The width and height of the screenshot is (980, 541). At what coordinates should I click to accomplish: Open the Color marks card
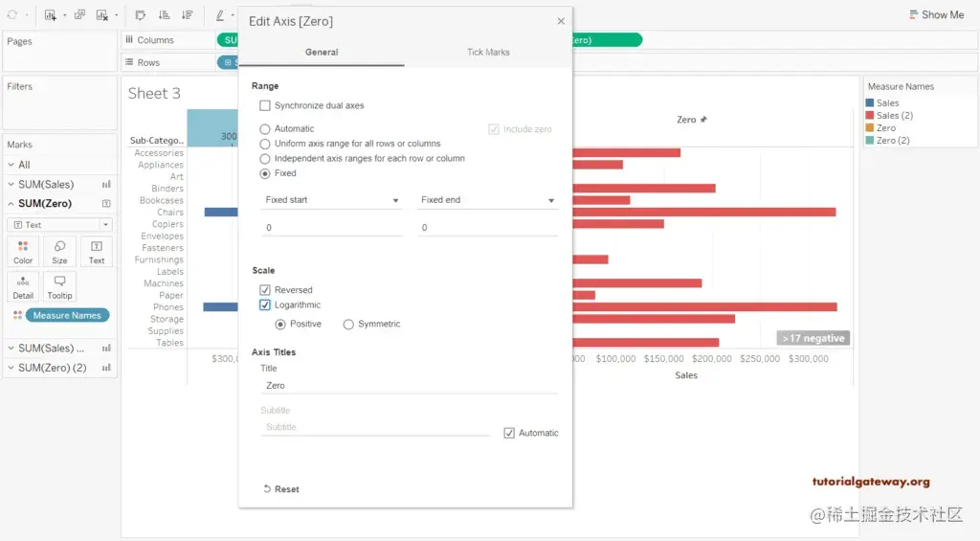23,252
